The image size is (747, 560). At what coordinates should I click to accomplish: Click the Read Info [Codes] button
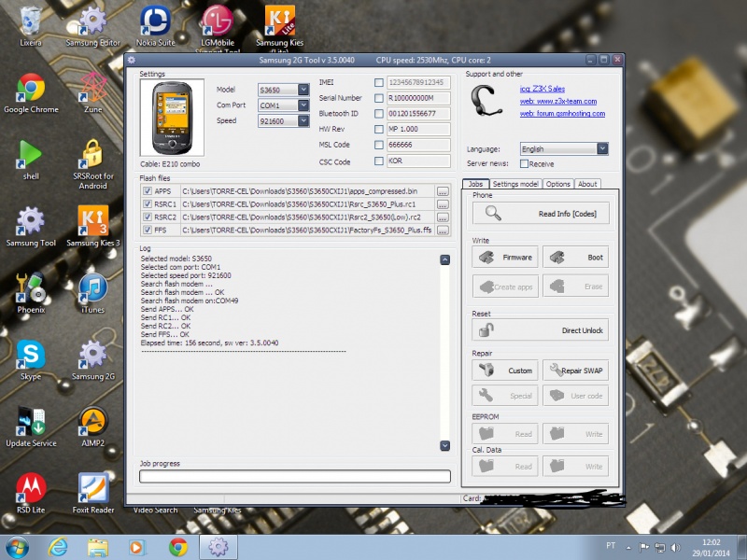(x=541, y=214)
